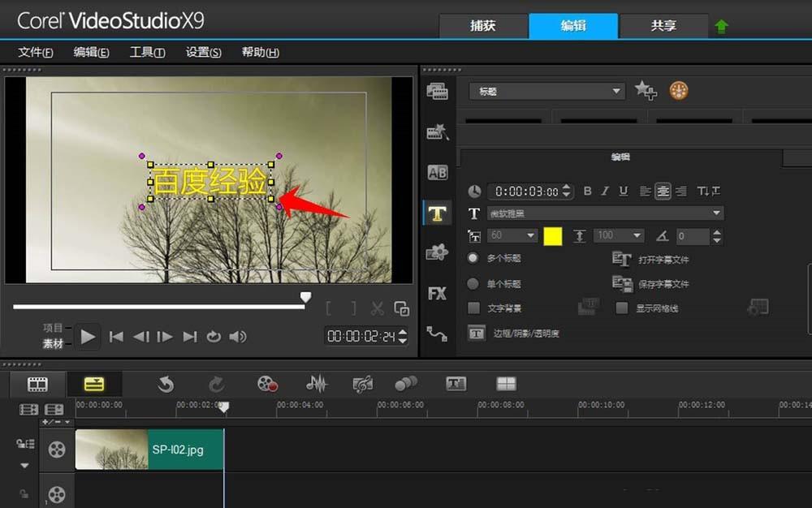Expand the font size 60 dropdown
Image resolution: width=812 pixels, height=508 pixels.
click(531, 235)
